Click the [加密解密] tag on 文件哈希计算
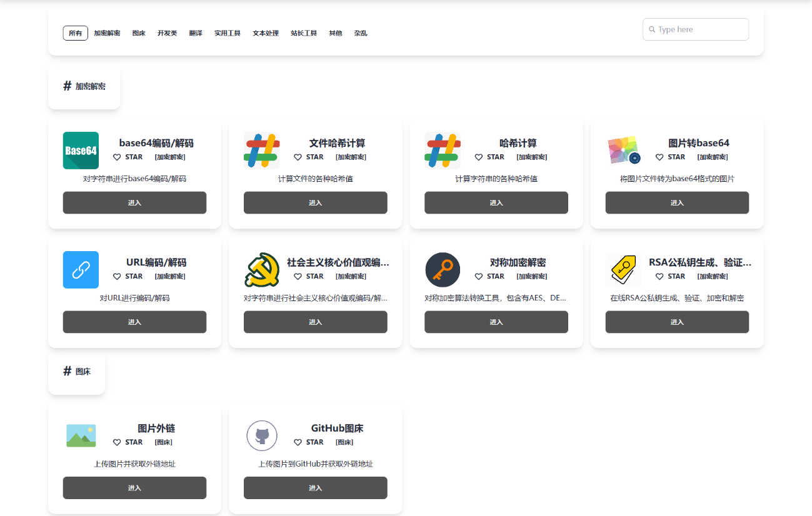Image resolution: width=812 pixels, height=516 pixels. (351, 157)
